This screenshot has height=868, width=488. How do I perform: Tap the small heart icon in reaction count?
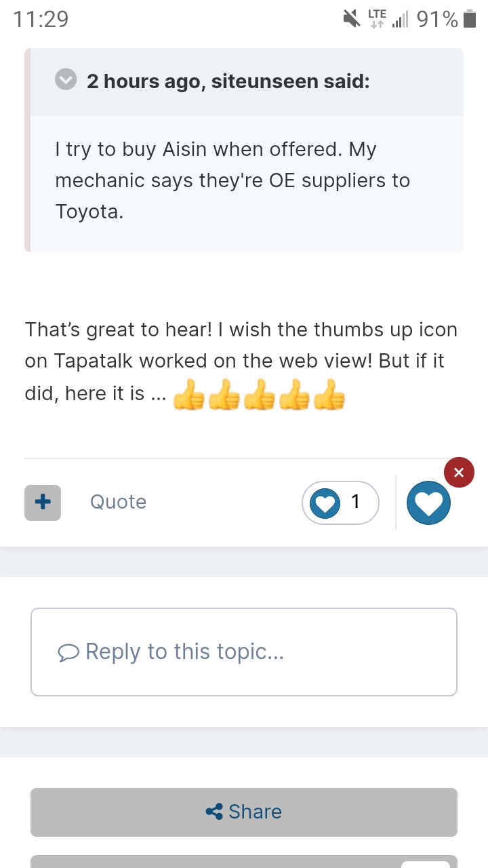pyautogui.click(x=325, y=503)
